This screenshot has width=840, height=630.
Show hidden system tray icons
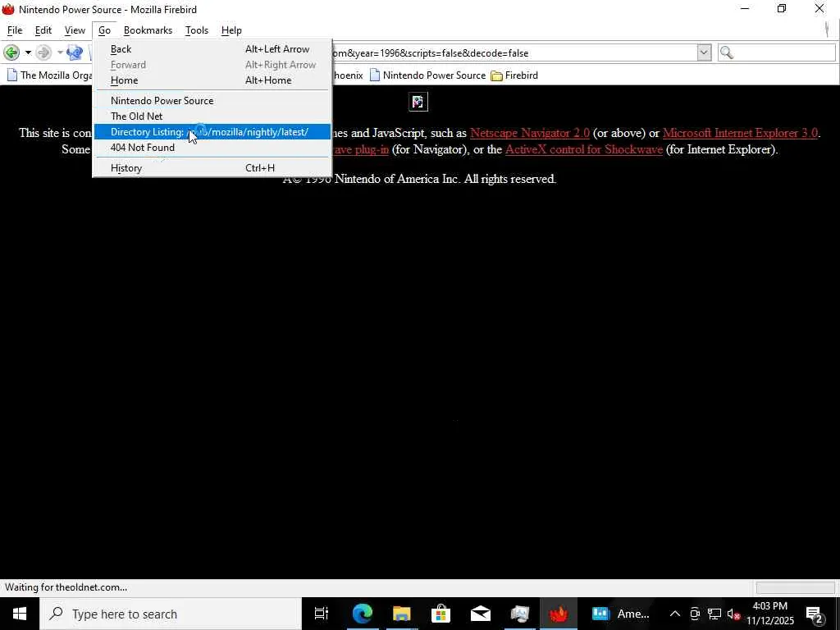(675, 614)
